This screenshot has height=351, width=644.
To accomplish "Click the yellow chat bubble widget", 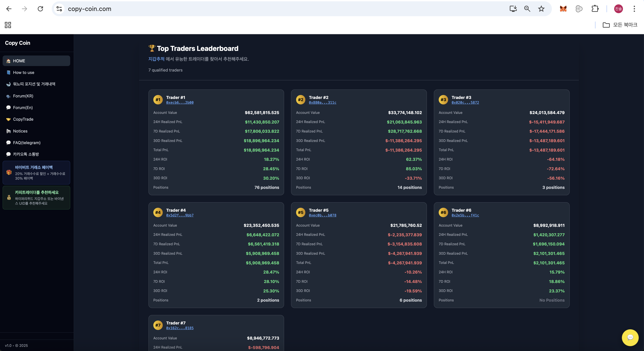I will click(x=630, y=337).
